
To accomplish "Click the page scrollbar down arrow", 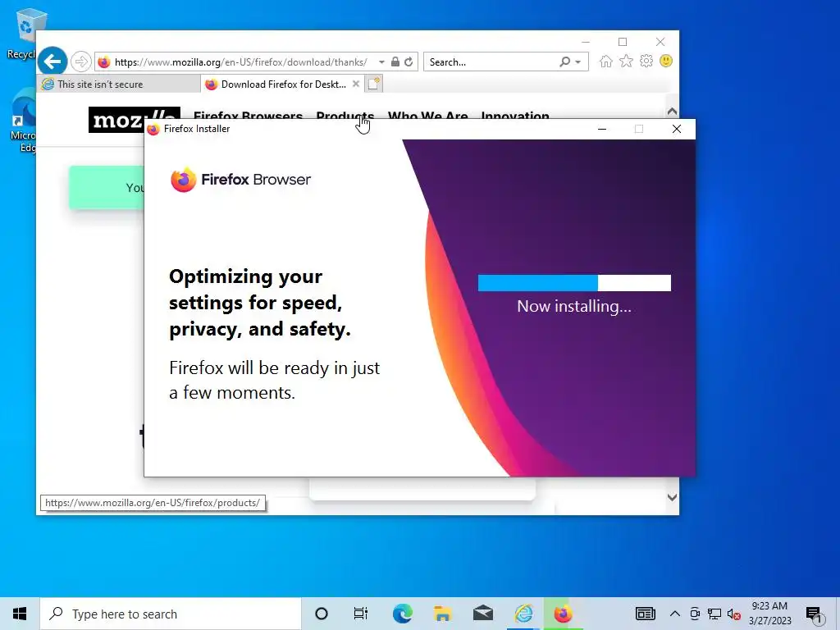I will click(x=672, y=497).
